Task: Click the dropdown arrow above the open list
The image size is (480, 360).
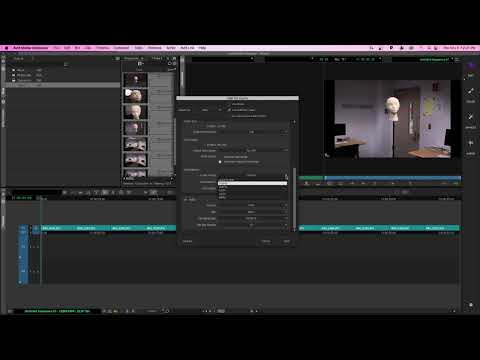Action: (286, 176)
